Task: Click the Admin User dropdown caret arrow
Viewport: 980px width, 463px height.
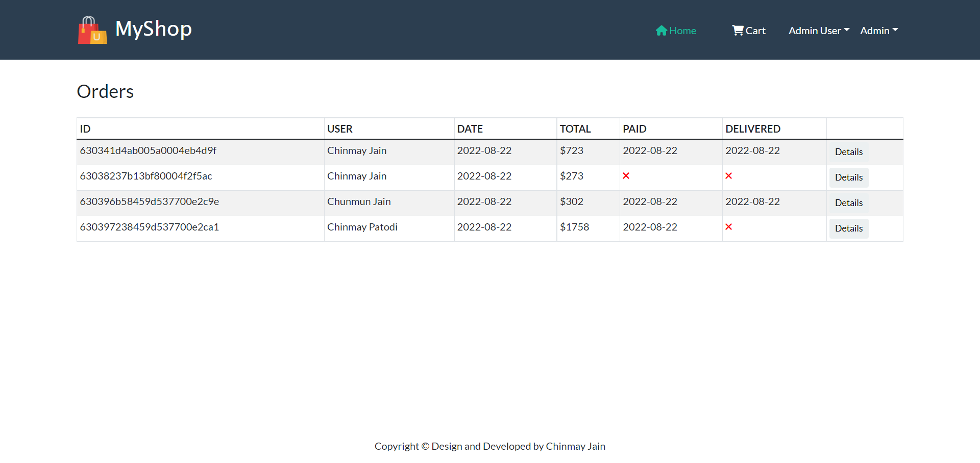Action: coord(847,29)
